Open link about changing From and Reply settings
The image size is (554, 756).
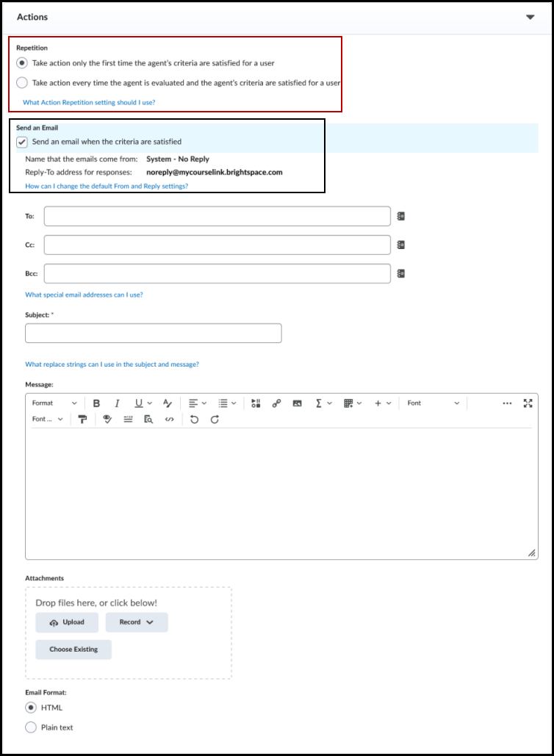107,186
